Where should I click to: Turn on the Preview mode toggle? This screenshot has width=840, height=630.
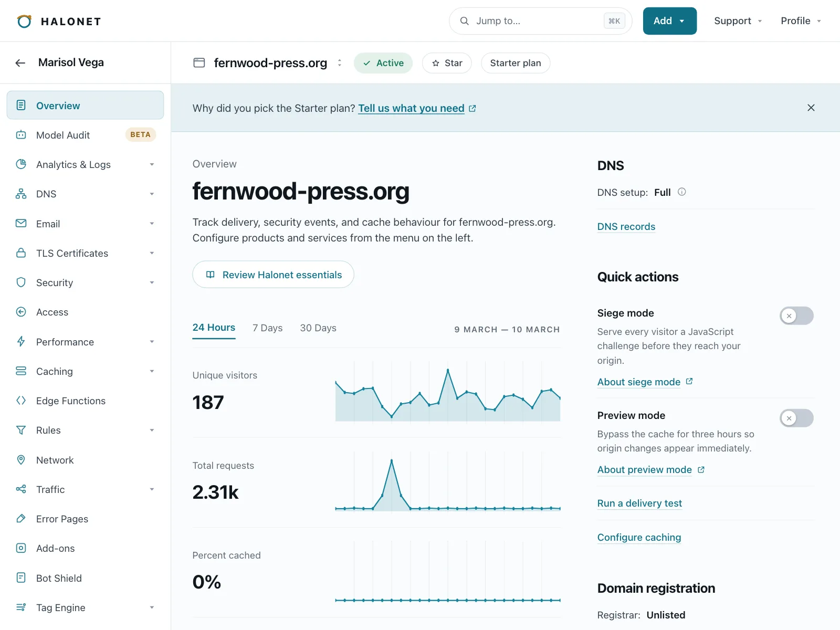(796, 418)
